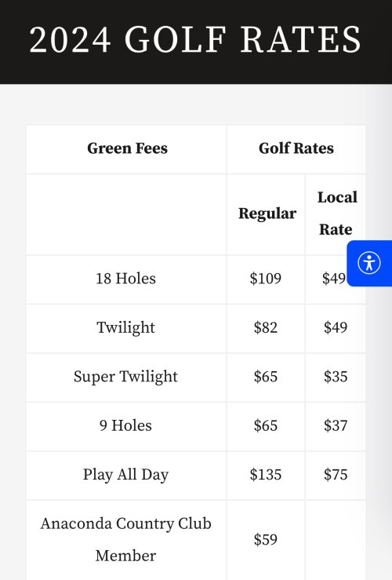Click the $35 Super Twilight local rate
392x580 pixels.
336,377
